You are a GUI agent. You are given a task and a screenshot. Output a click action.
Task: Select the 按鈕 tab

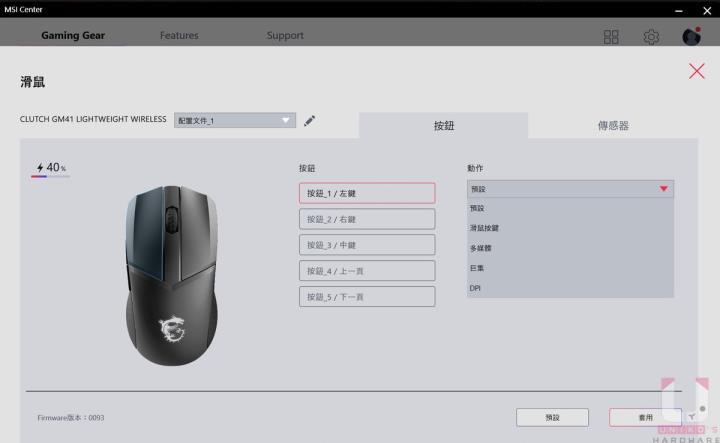[444, 125]
